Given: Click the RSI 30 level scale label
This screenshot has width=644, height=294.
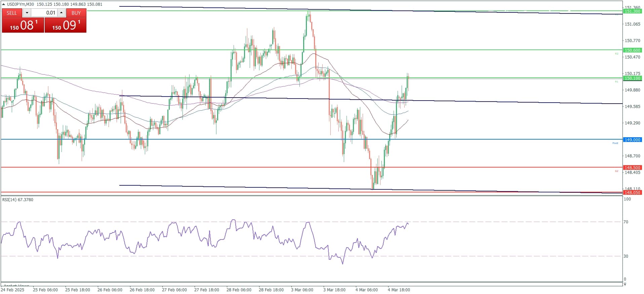Looking at the screenshot, I should click(626, 256).
